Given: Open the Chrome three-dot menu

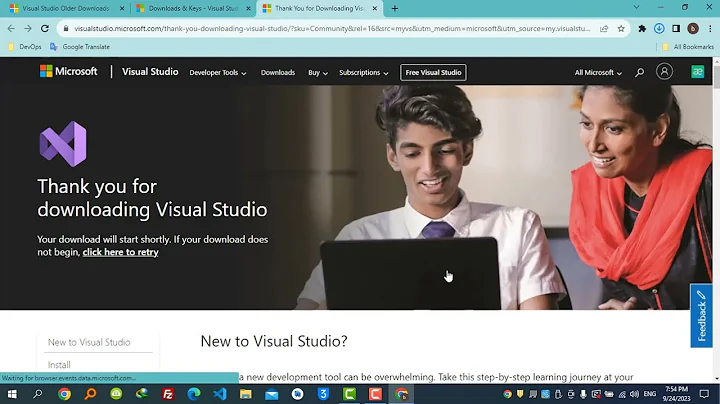Looking at the screenshot, I should tap(710, 28).
